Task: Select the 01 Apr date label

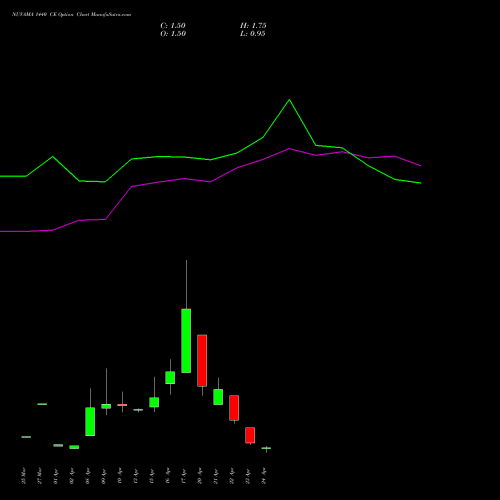Action: 55,476
